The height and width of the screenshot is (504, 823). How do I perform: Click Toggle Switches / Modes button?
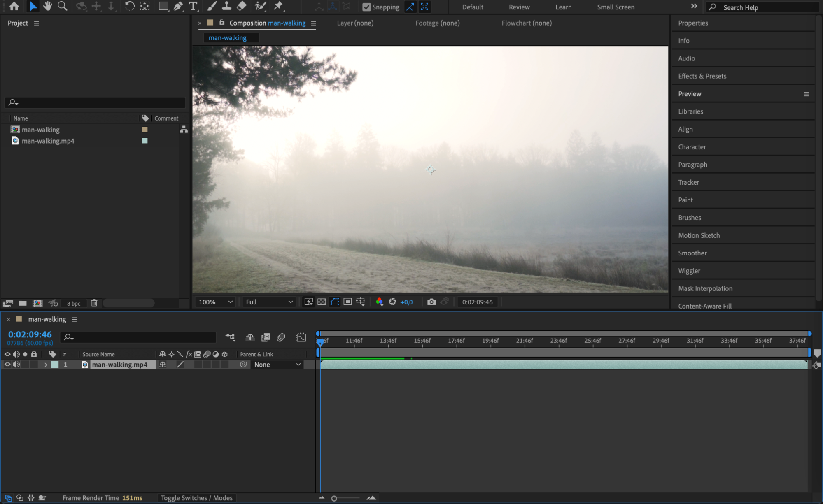(196, 498)
